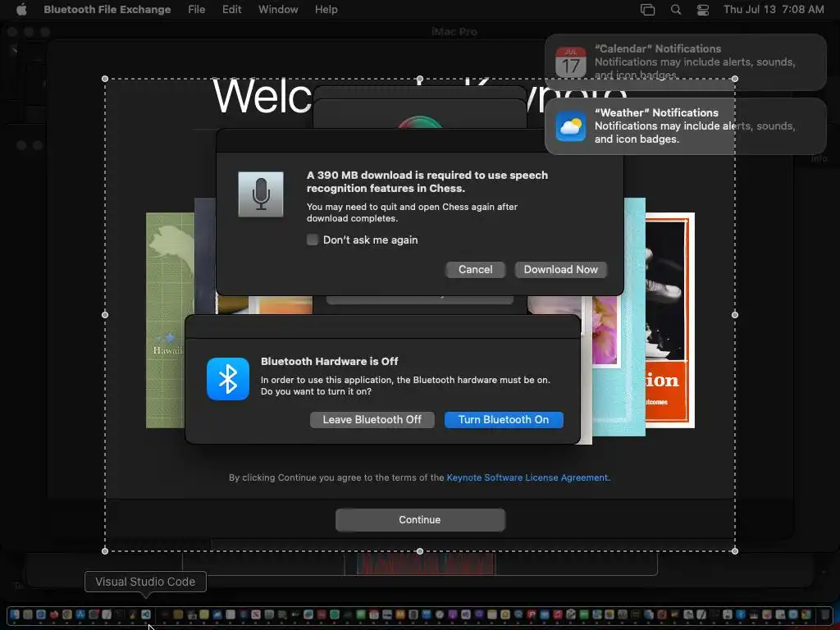Open Launchpad from the Dock
This screenshot has width=840, height=630.
click(28, 614)
